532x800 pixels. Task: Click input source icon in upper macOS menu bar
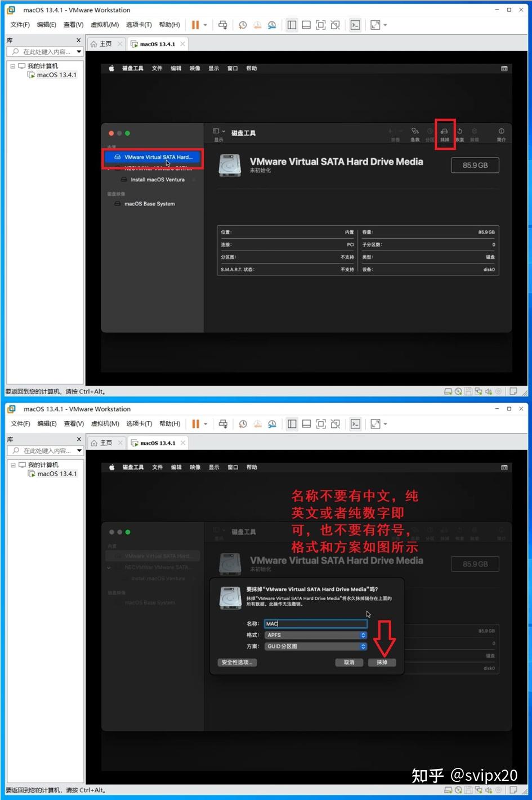pos(504,69)
